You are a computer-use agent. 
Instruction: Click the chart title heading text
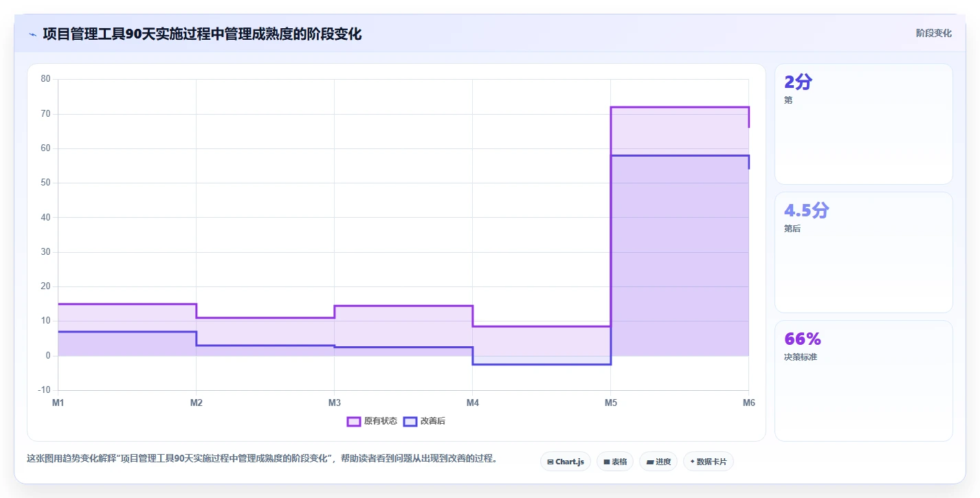pos(202,34)
